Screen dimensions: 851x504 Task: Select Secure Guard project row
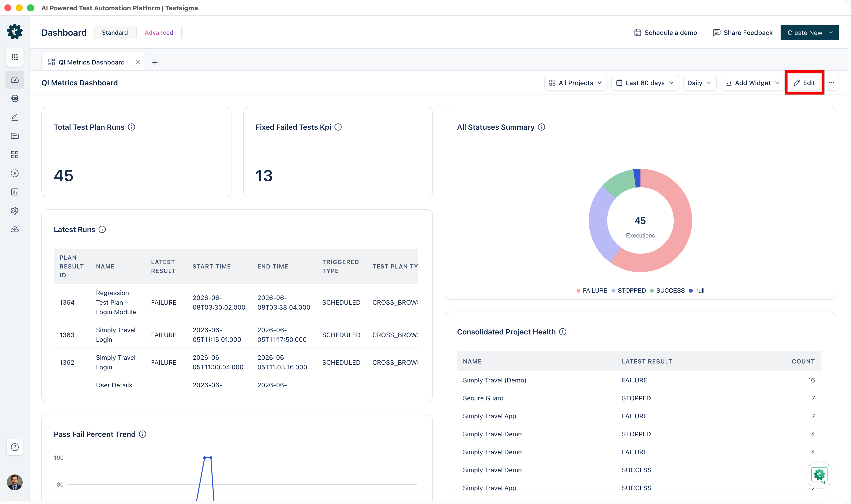pos(639,398)
